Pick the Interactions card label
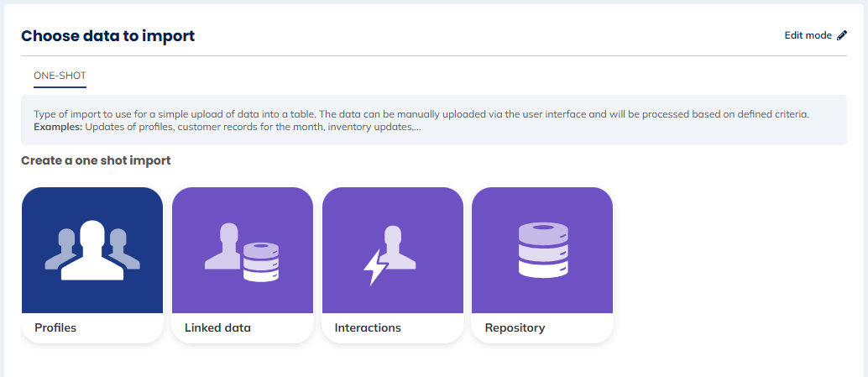 368,327
